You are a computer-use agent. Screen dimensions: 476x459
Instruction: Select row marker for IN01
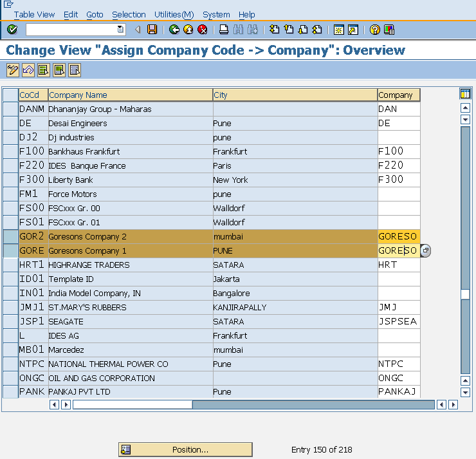[x=11, y=294]
